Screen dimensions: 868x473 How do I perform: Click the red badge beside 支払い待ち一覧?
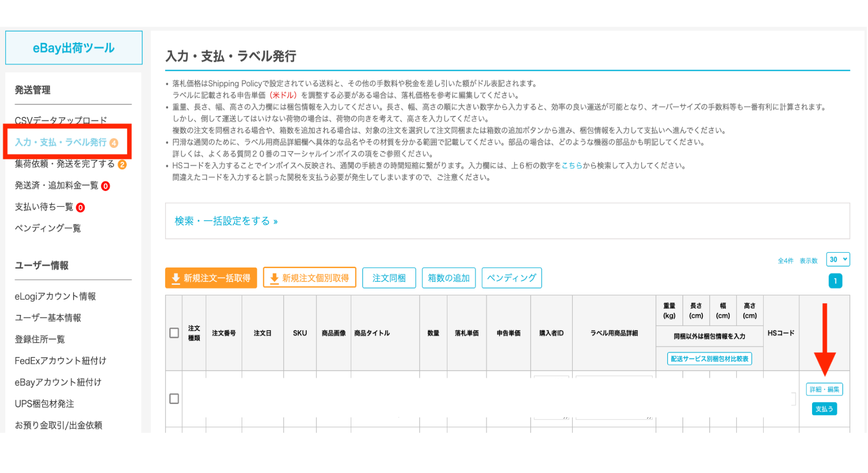click(80, 208)
